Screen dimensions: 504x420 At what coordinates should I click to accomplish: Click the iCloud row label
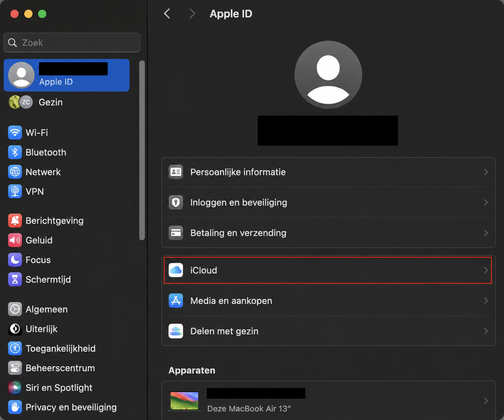[x=204, y=270]
